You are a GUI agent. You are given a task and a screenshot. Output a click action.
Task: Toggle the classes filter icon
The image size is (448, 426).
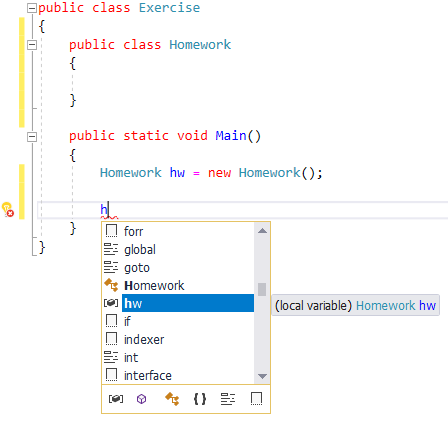172,399
